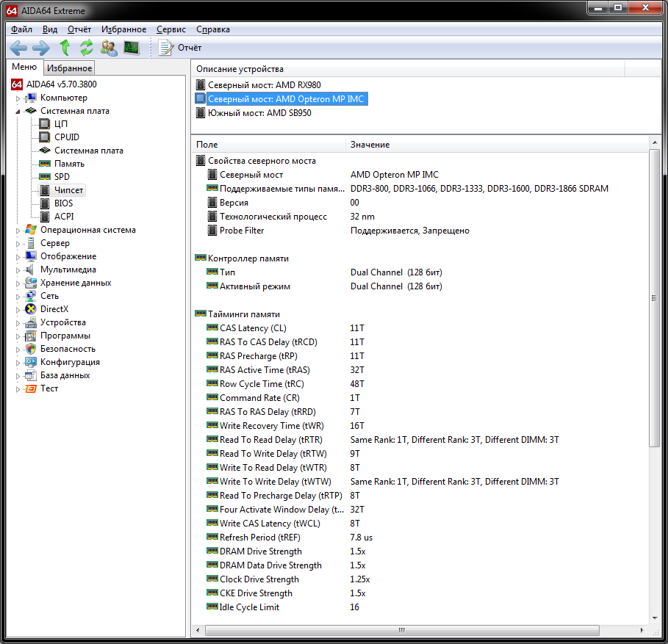668x644 pixels.
Task: Click the Сервер tower icon
Action: click(31, 243)
